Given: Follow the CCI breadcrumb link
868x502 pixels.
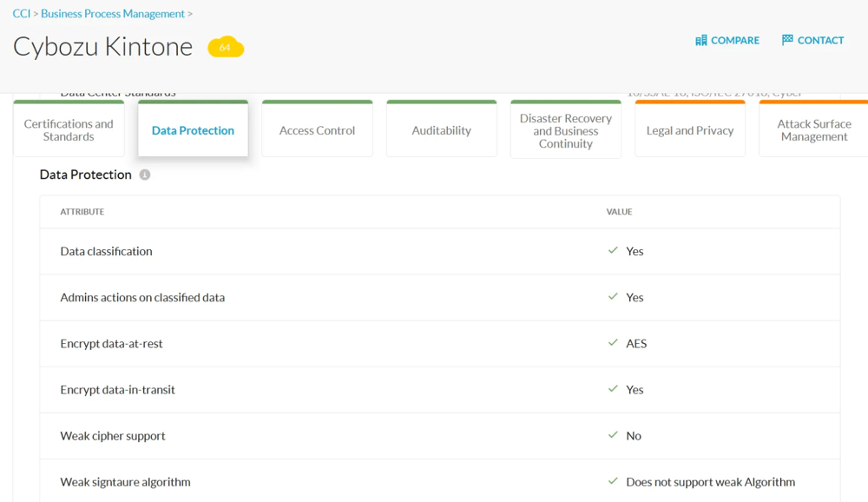Looking at the screenshot, I should 22,14.
